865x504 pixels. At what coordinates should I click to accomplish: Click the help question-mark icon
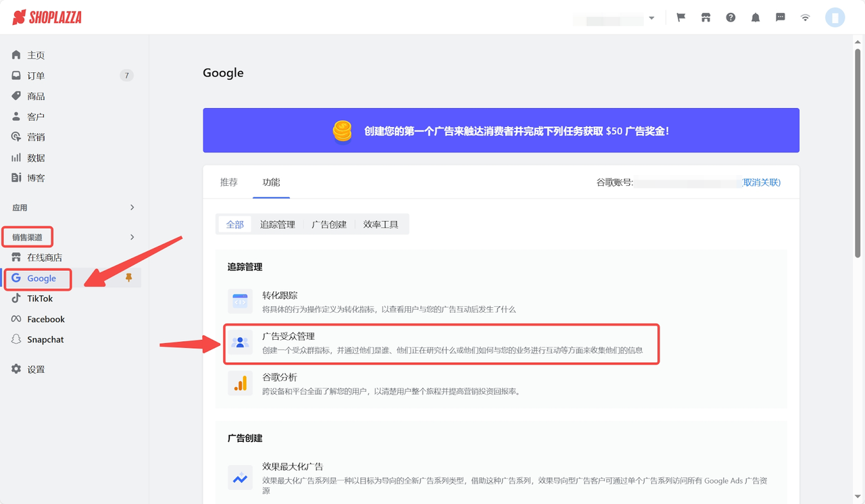coord(731,17)
